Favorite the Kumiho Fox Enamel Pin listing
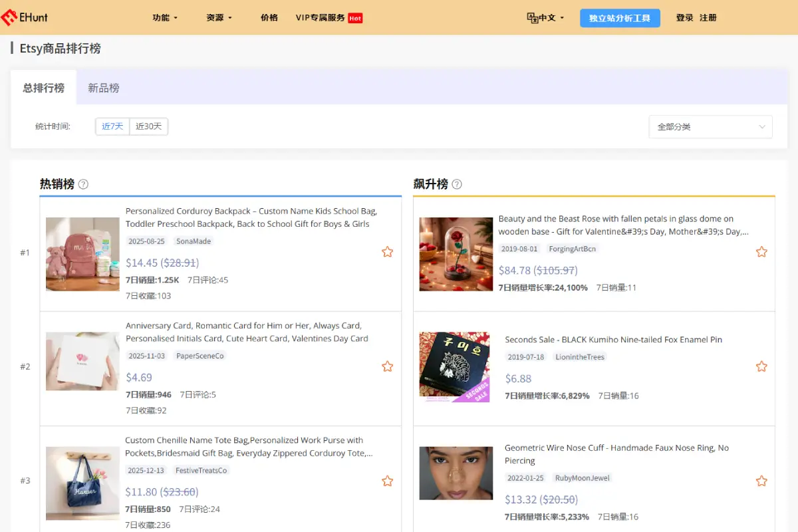798x532 pixels. [761, 366]
